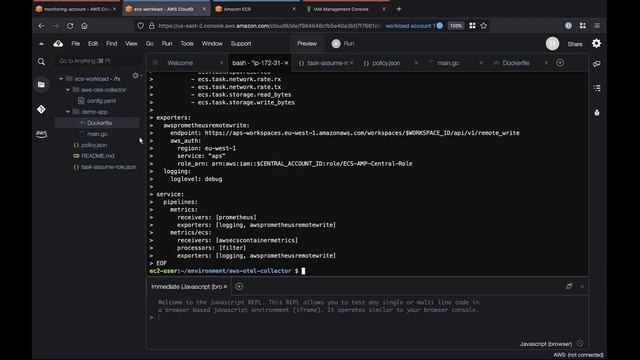
Task: Collapse the ecs-workload root folder
Action: [61, 78]
